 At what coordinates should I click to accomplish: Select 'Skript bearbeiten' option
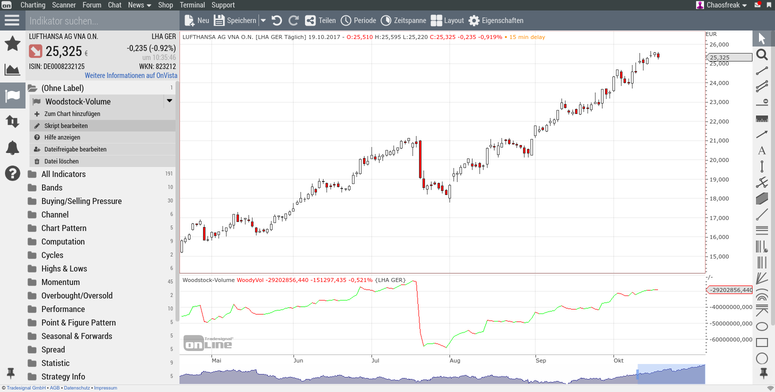pyautogui.click(x=103, y=126)
